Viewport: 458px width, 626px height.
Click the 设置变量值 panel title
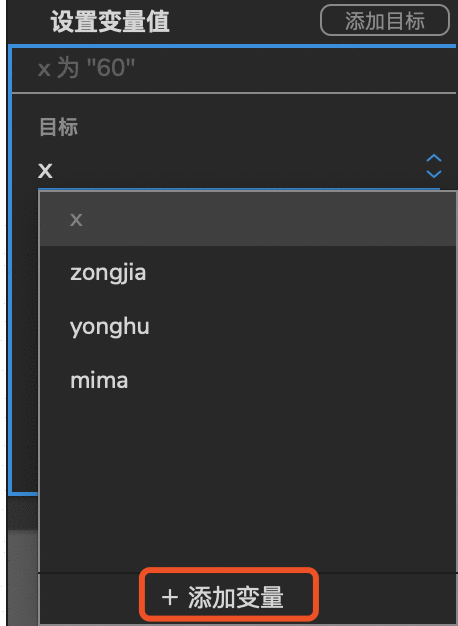tap(110, 21)
